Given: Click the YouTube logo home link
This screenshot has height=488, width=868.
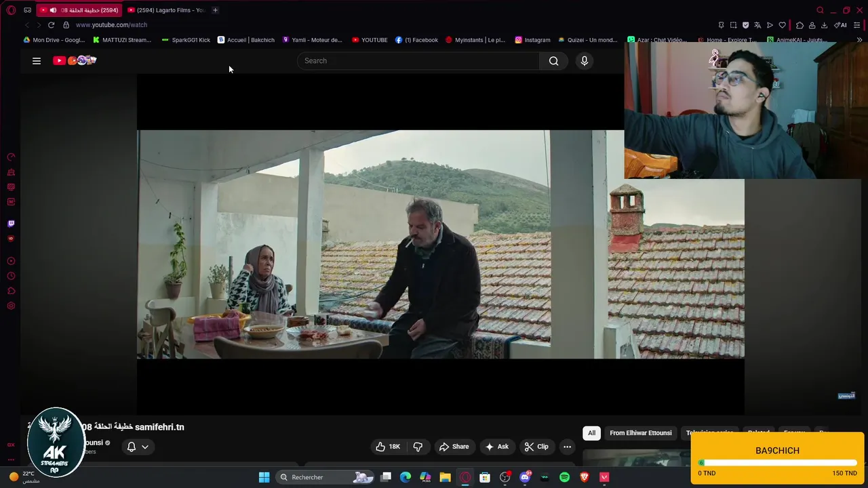Looking at the screenshot, I should [75, 60].
